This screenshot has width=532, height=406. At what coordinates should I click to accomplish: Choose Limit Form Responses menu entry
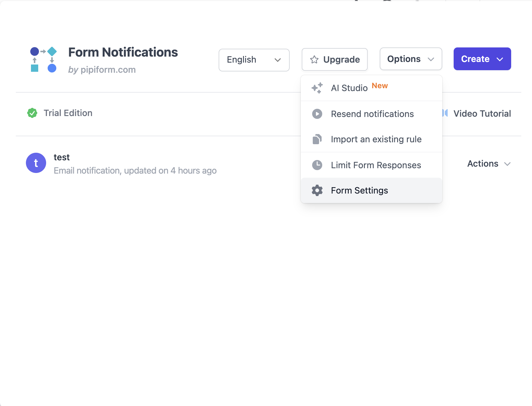coord(376,165)
